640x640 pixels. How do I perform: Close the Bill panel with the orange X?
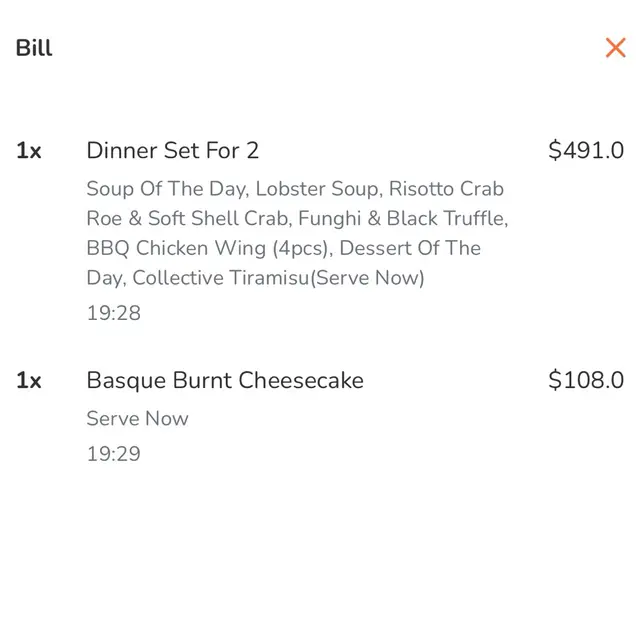pyautogui.click(x=615, y=47)
